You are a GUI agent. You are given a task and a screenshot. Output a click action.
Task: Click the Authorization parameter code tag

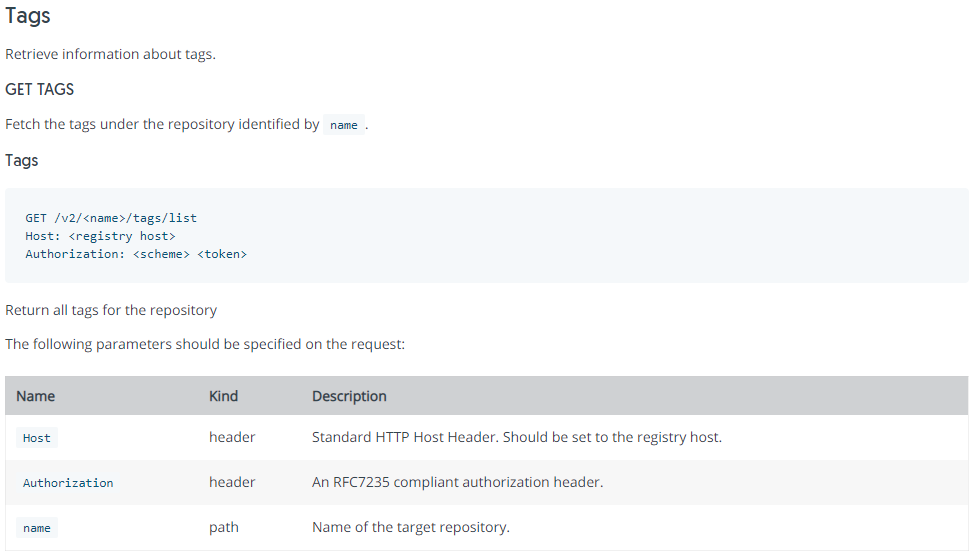[68, 483]
